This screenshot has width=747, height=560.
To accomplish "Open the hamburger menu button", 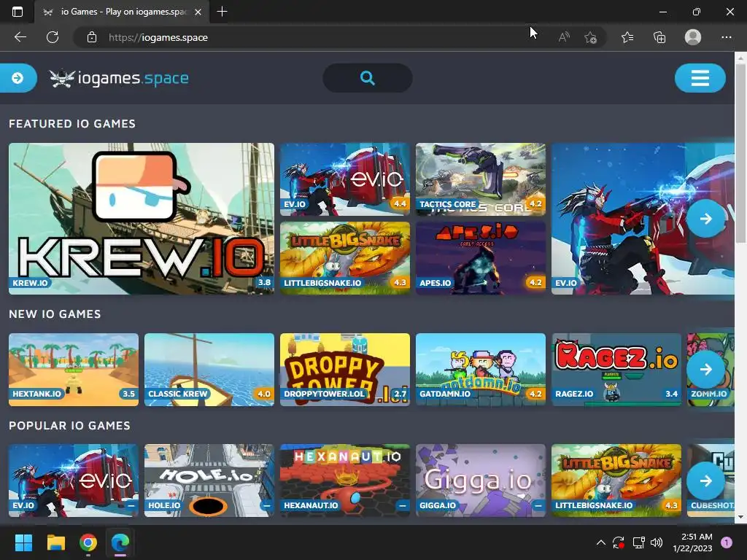I will [x=700, y=78].
